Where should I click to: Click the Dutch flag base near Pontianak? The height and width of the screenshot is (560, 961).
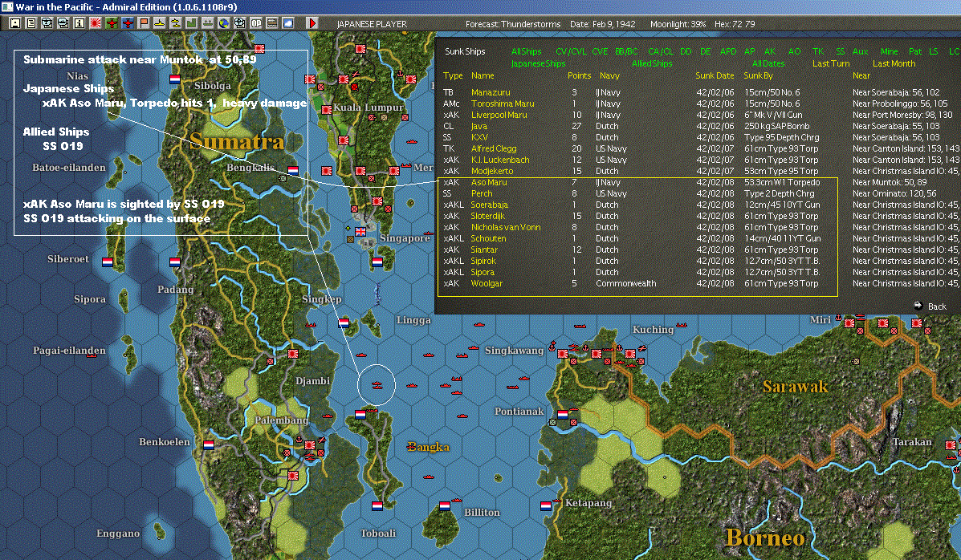click(562, 415)
